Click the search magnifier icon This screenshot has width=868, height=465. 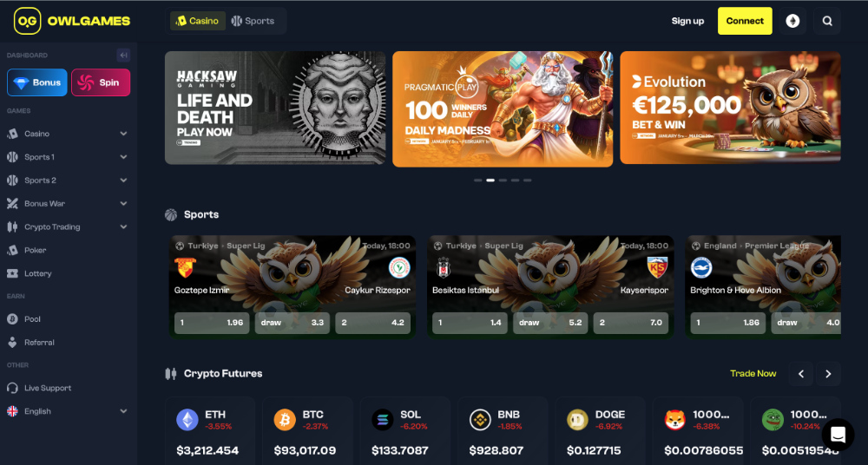827,21
